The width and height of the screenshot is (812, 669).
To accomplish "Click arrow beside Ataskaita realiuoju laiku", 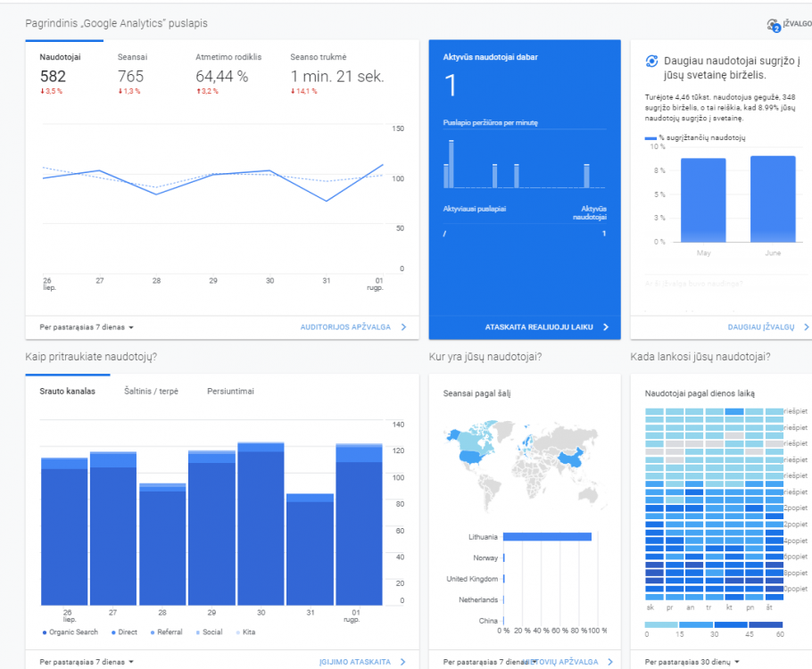I will click(x=606, y=327).
